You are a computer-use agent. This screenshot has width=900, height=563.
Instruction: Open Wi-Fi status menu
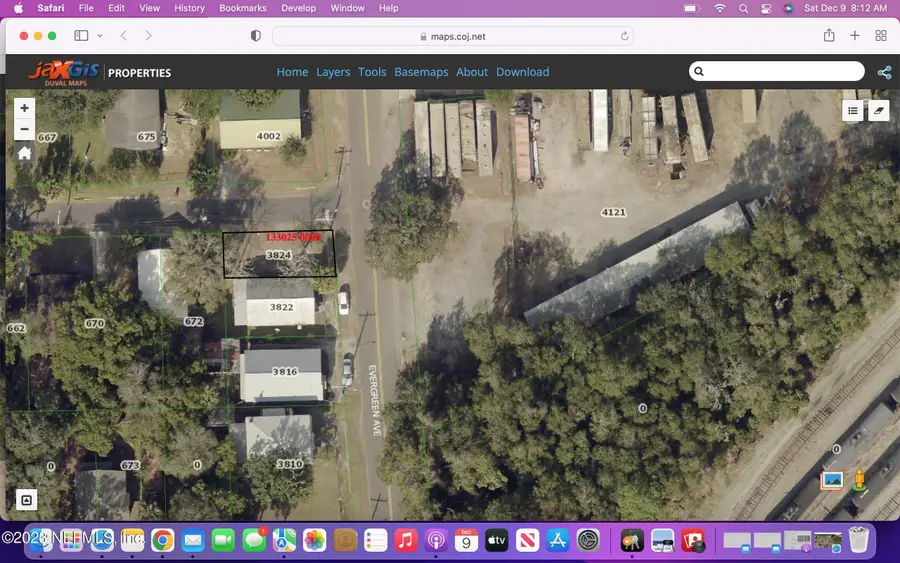pos(719,8)
